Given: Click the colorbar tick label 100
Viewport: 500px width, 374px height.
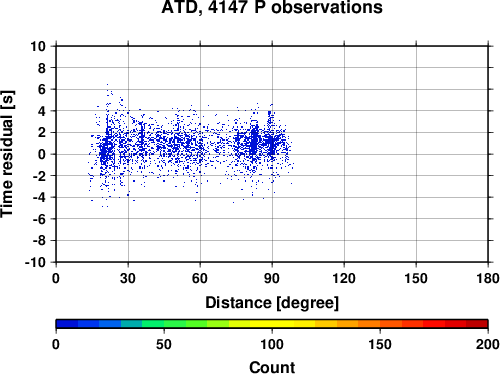Looking at the screenshot, I should [x=272, y=344].
